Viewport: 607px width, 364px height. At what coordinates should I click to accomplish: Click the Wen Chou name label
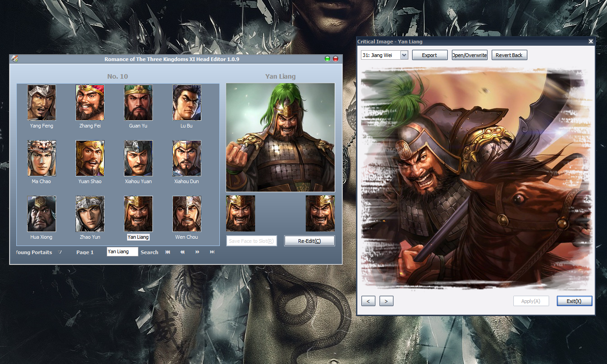click(x=187, y=237)
